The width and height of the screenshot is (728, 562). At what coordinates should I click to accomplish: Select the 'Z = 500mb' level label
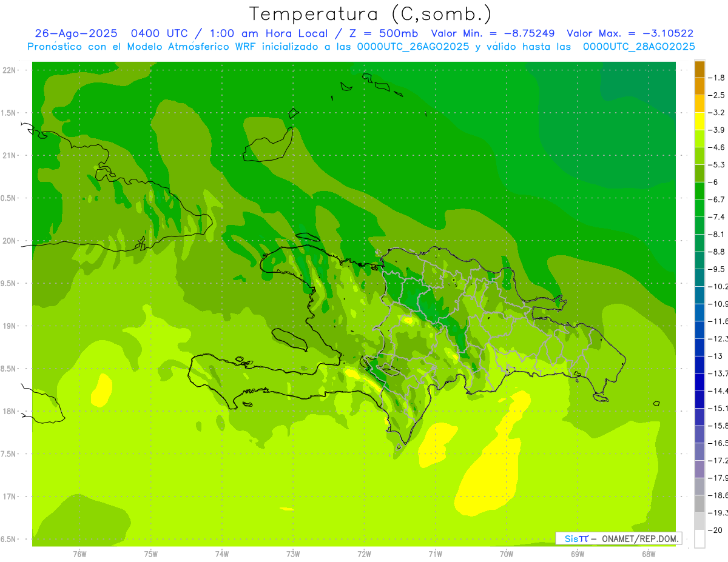(x=383, y=33)
